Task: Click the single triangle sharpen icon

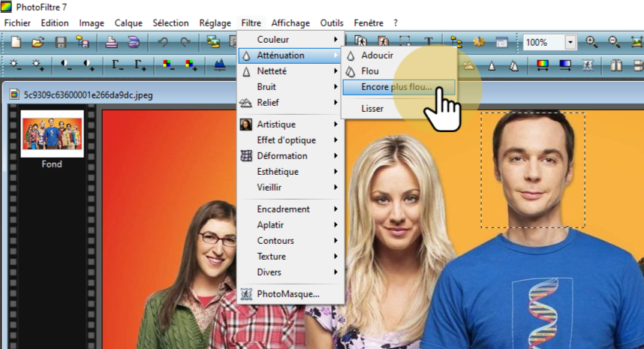Action: pyautogui.click(x=492, y=65)
